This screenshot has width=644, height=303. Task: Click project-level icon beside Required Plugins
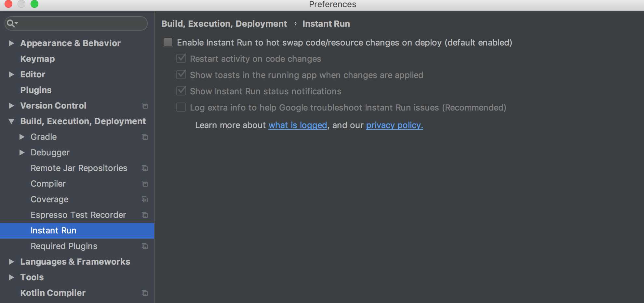(x=145, y=246)
